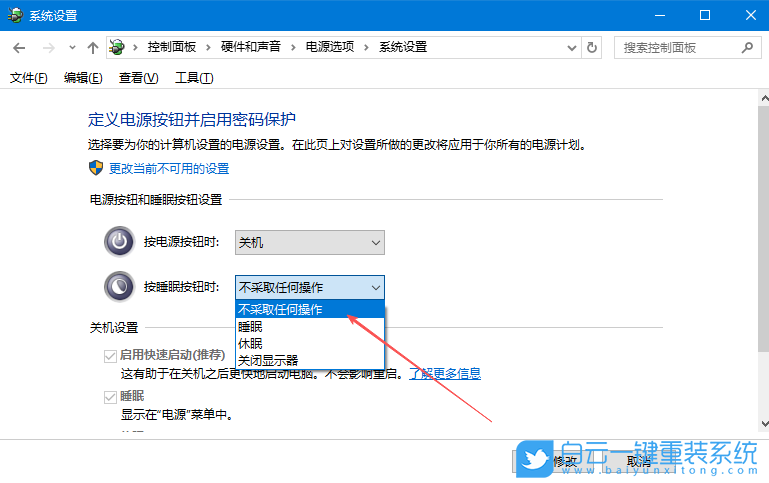Screen dimensions: 769x483
Task: Refresh the page with refresh icon
Action: pyautogui.click(x=592, y=48)
